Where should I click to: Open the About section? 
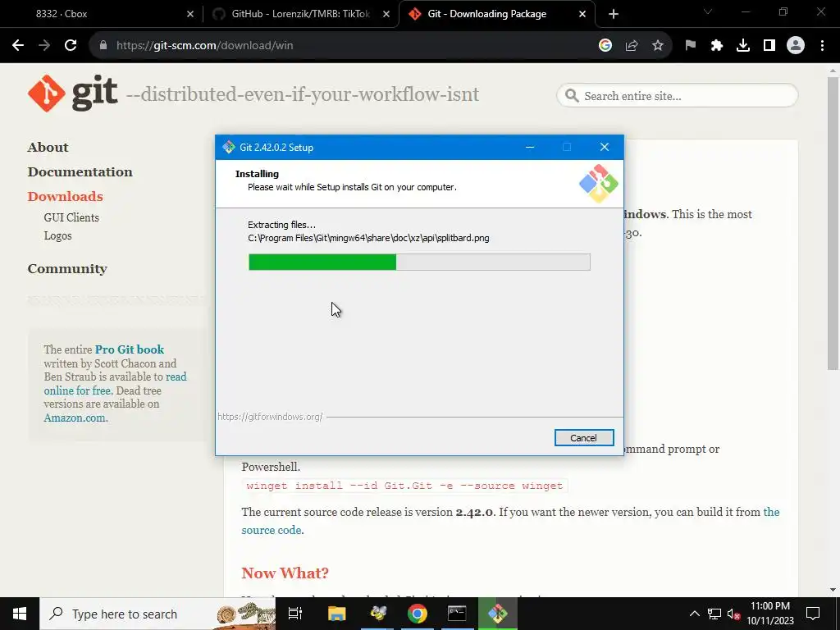pos(48,148)
